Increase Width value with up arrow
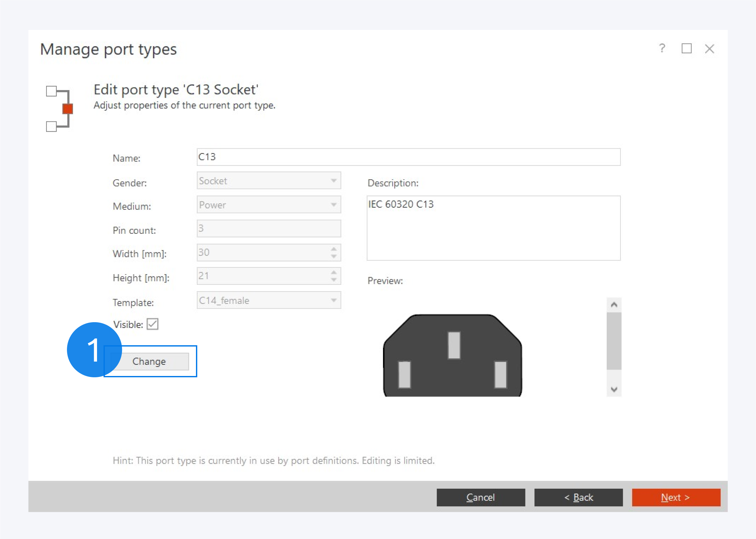This screenshot has height=539, width=756. coord(334,249)
